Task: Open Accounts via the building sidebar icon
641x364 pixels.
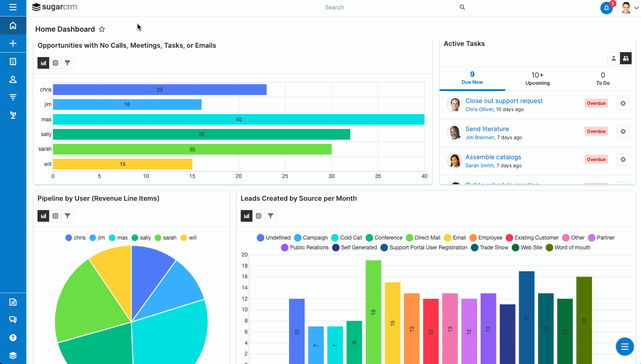Action: (x=13, y=62)
